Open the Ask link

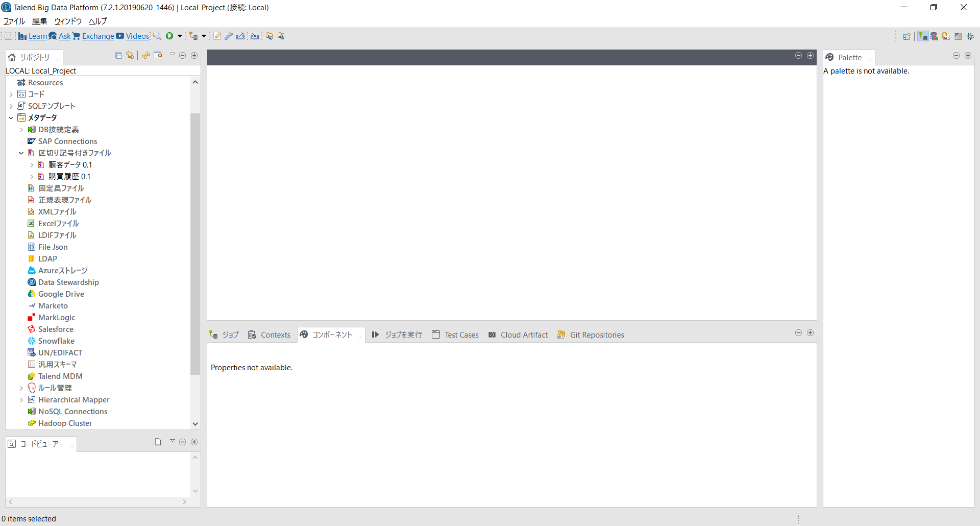click(x=64, y=36)
